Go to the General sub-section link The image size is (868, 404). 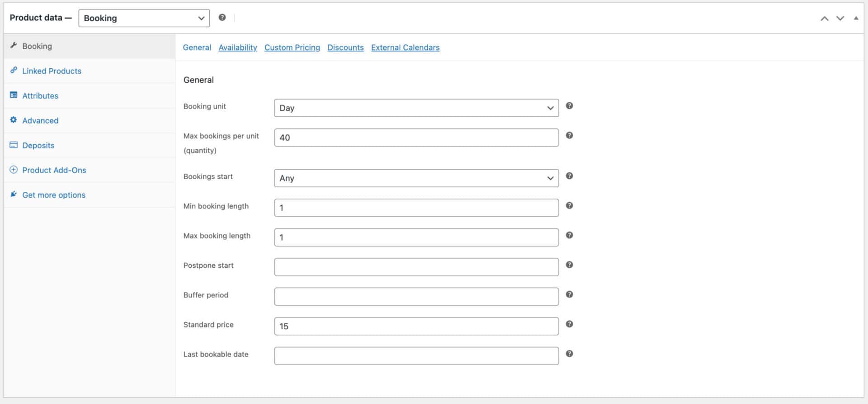point(197,48)
